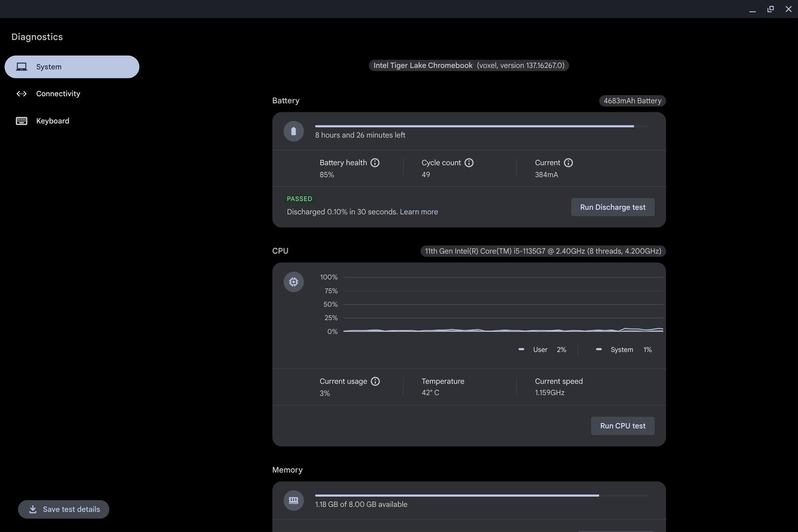Click the 1.159GHz current speed value
798x532 pixels.
(550, 393)
